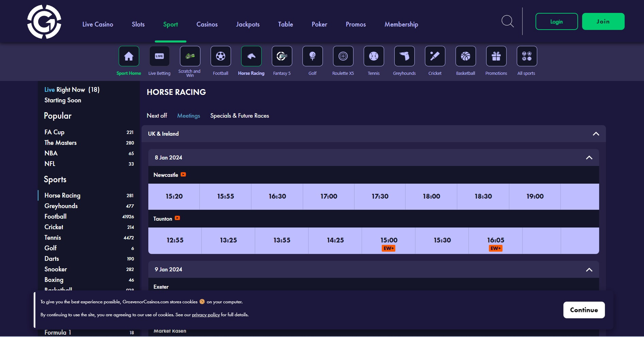
Task: Collapse the 9 Jan 2024 meetings
Action: click(x=589, y=270)
